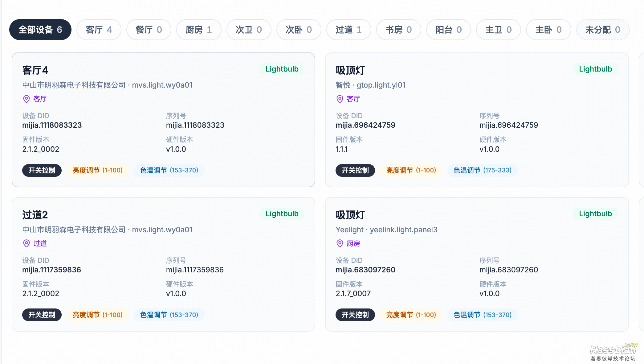Image resolution: width=644 pixels, height=364 pixels.
Task: Click the 客厅 room link on 客厅4 card
Action: click(x=40, y=99)
